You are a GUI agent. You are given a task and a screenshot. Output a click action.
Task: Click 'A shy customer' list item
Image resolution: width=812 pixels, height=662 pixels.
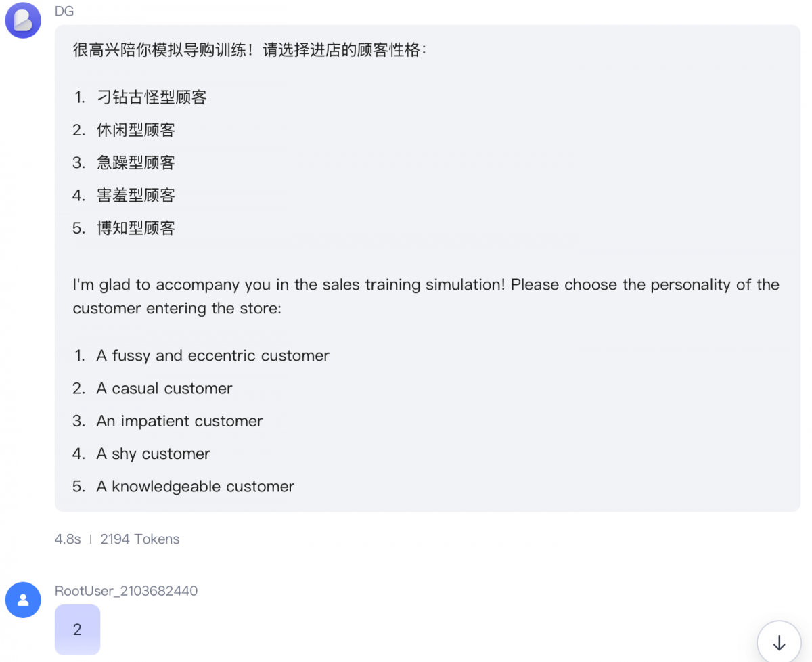pos(153,454)
